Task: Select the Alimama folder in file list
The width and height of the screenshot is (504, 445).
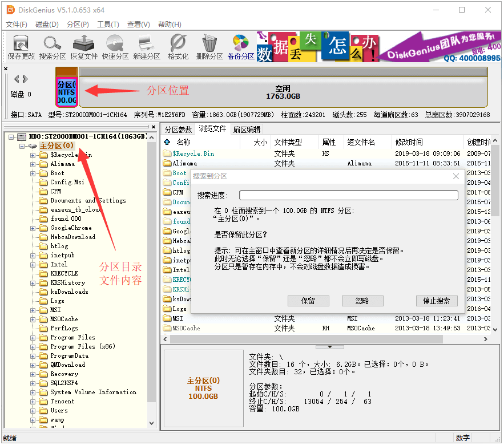Action: pos(185,163)
